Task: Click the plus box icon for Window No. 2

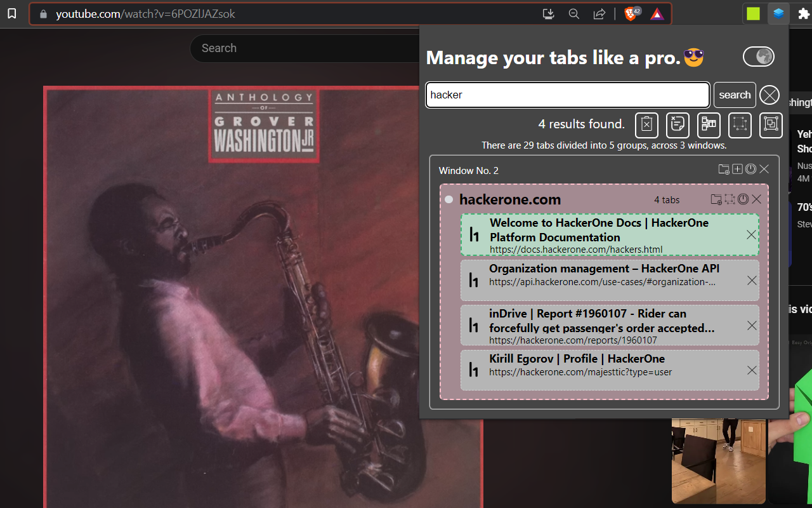Action: click(738, 169)
